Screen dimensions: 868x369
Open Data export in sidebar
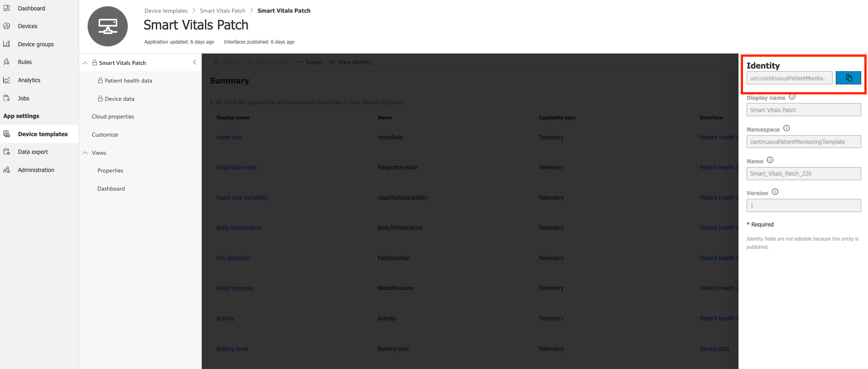33,152
